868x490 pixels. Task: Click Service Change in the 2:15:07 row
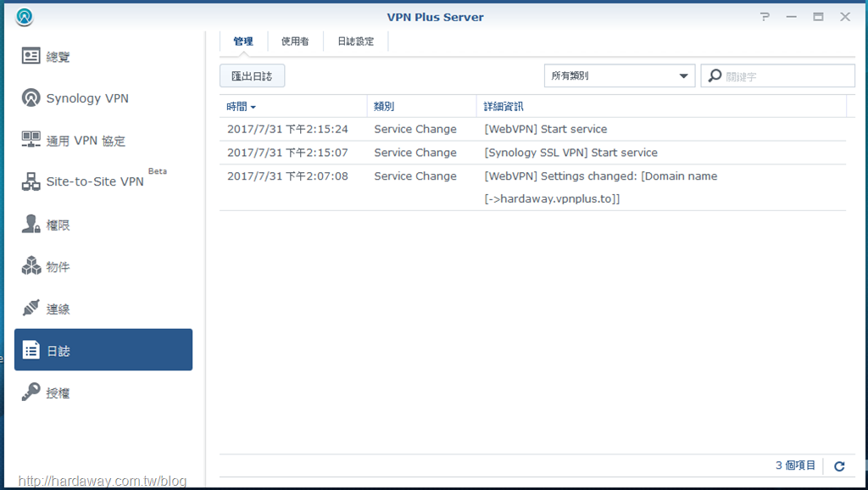tap(415, 153)
